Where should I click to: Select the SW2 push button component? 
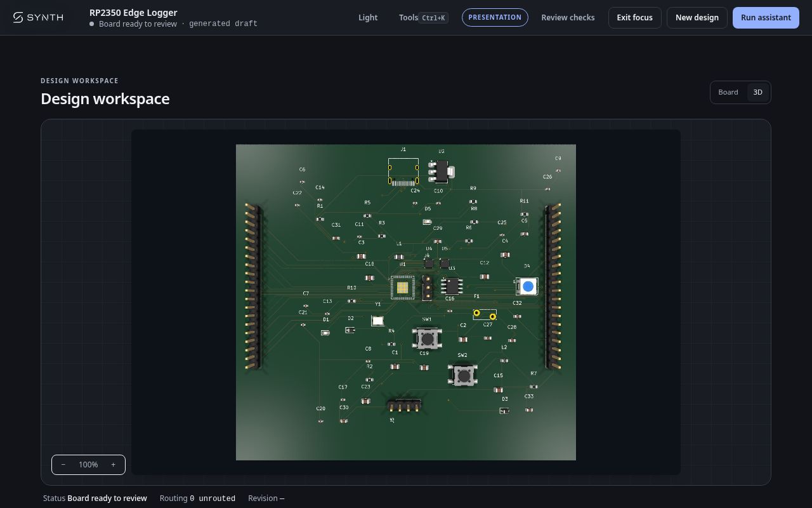pos(463,376)
